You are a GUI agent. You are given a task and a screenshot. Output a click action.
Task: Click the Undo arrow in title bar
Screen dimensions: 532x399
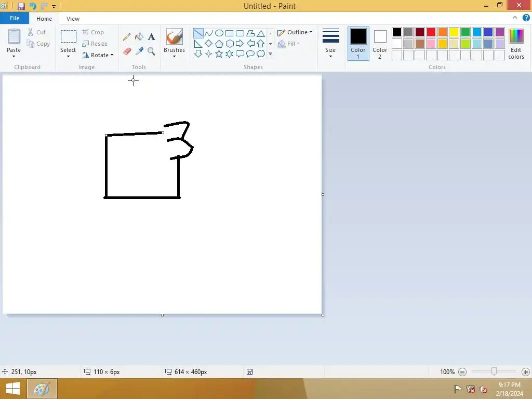coord(33,6)
